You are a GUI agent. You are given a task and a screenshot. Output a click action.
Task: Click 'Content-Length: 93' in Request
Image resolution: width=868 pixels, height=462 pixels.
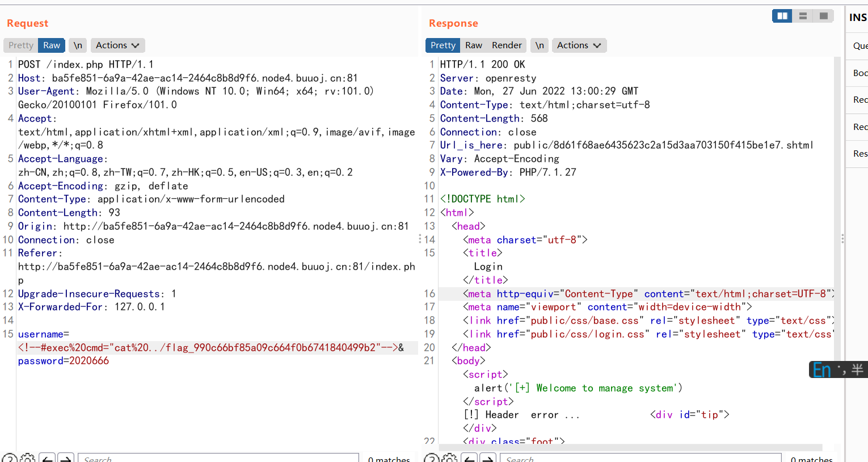click(69, 213)
